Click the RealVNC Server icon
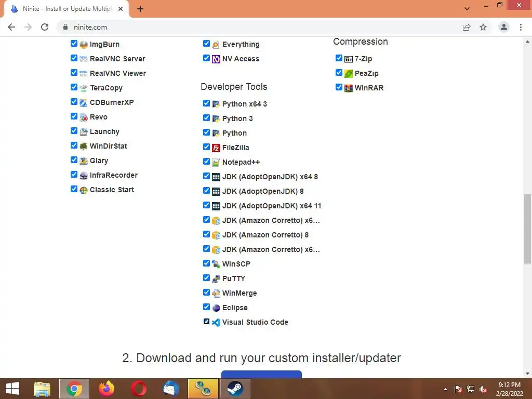 (84, 59)
